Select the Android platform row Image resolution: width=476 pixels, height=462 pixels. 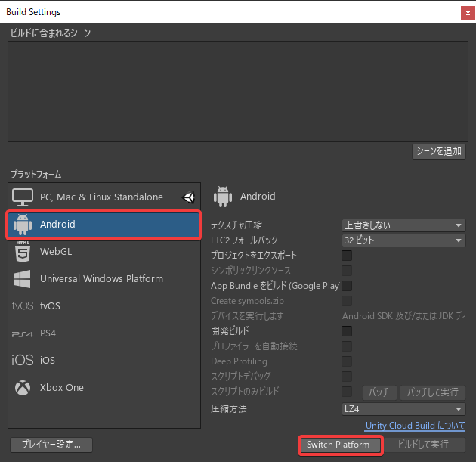coord(104,225)
